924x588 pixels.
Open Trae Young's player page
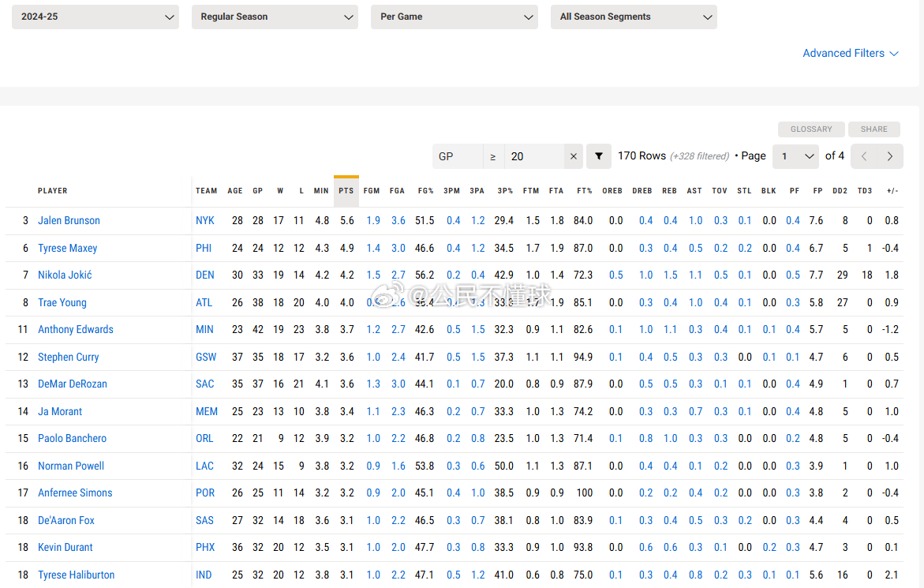tap(62, 302)
